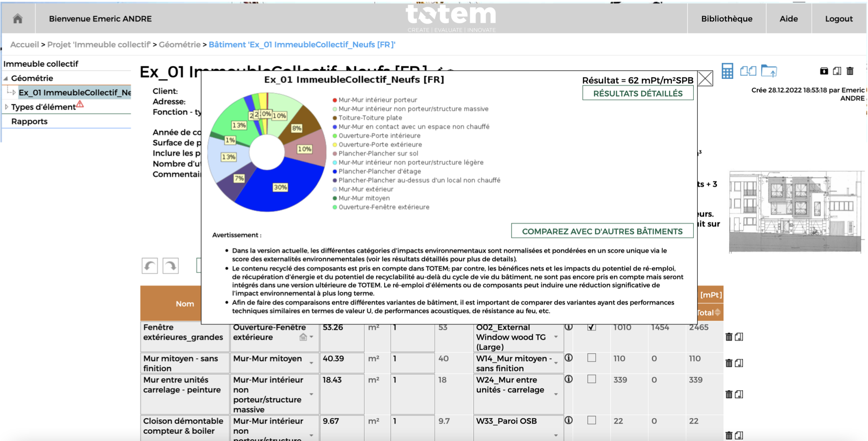This screenshot has height=441, width=868.
Task: Open the Ouverture-Fenêtre extérieure type dropdown
Action: click(311, 337)
